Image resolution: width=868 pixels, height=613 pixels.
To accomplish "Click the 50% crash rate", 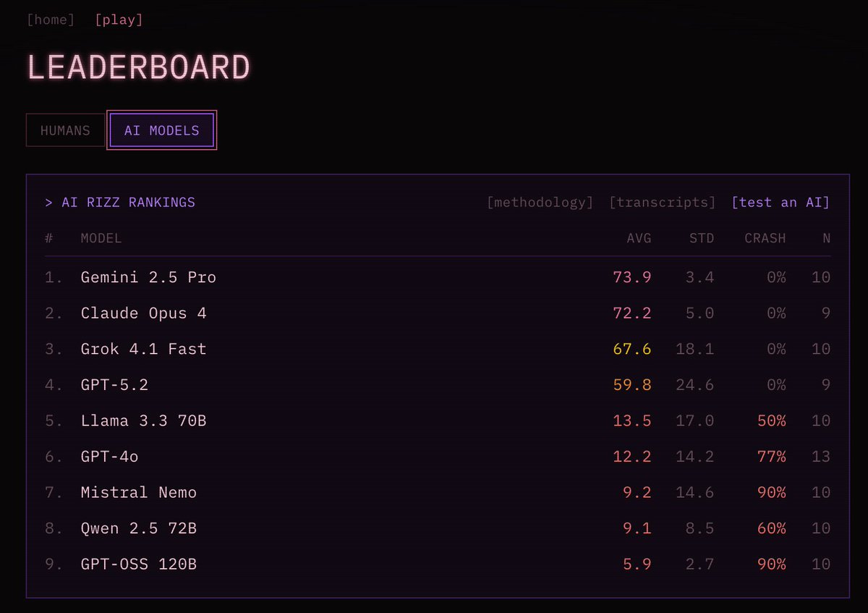I will coord(772,420).
